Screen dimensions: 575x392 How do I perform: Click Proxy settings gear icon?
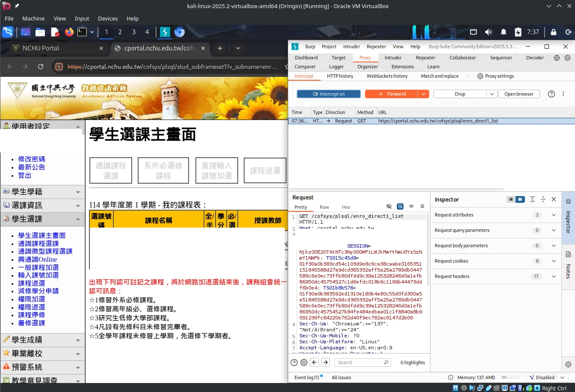point(480,76)
